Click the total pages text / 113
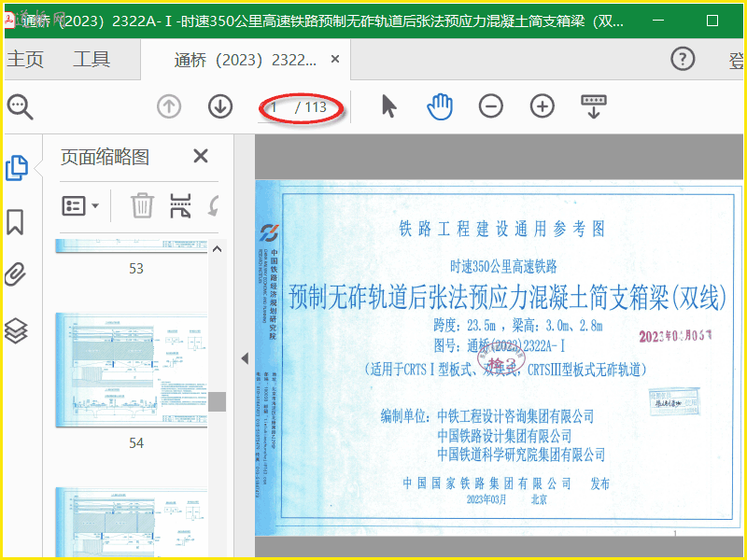The image size is (747, 560). point(311,107)
